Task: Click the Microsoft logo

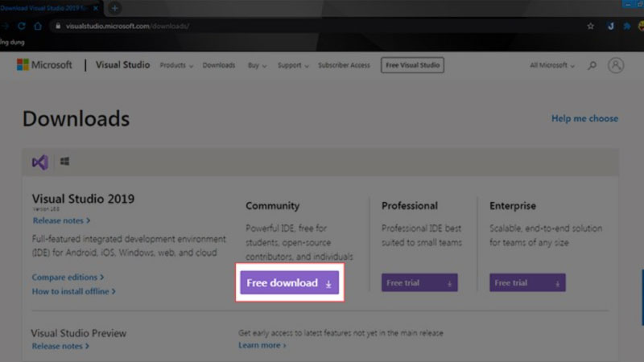Action: [x=44, y=65]
